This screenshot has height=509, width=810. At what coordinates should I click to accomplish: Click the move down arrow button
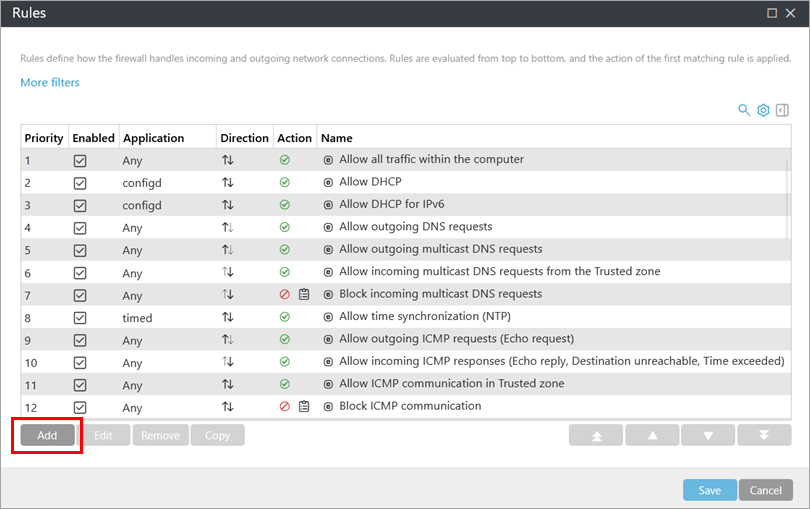(708, 436)
